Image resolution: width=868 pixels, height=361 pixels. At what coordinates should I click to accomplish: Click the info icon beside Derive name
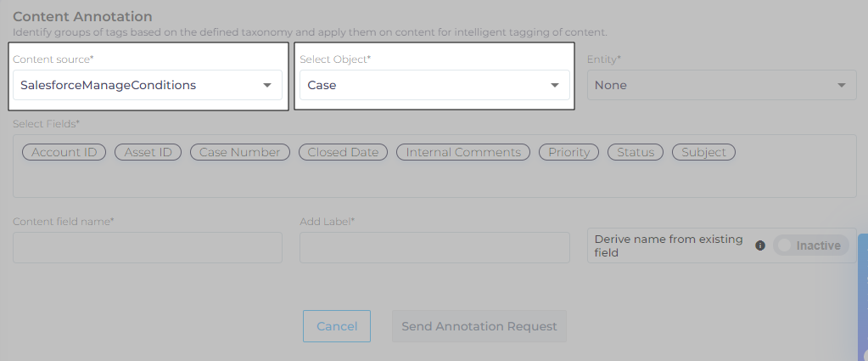click(760, 245)
